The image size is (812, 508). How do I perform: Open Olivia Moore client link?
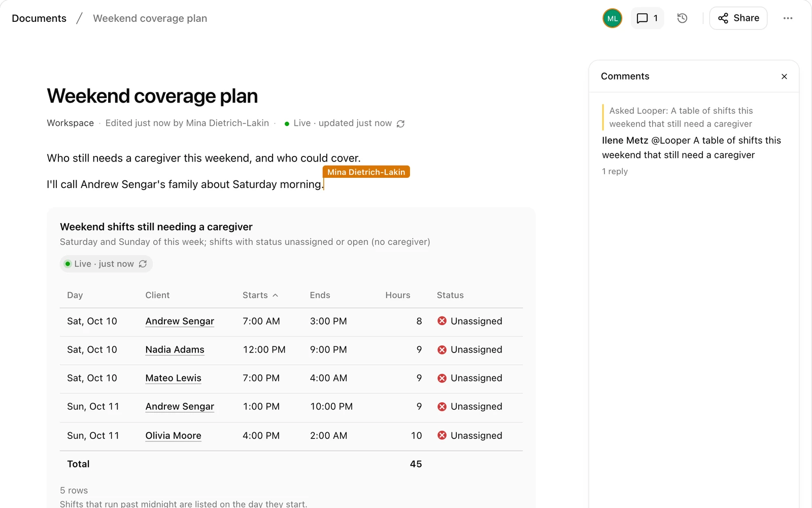click(173, 435)
